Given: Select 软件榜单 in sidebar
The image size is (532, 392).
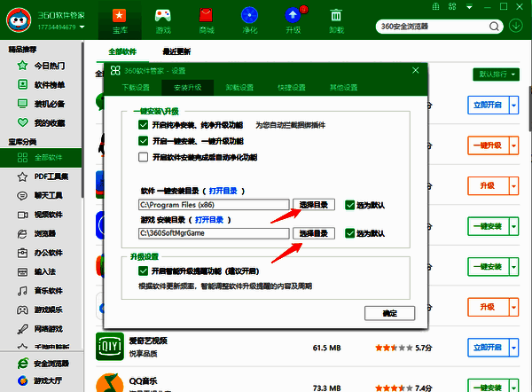Looking at the screenshot, I should click(41, 84).
